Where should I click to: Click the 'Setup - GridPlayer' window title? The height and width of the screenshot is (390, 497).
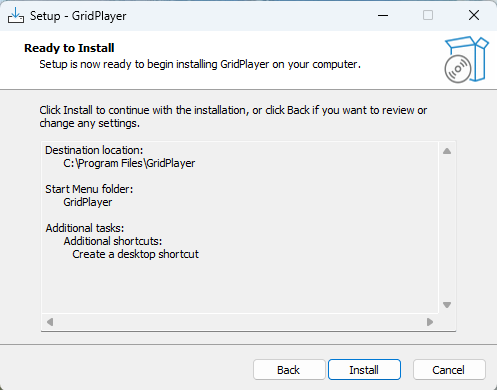click(78, 16)
